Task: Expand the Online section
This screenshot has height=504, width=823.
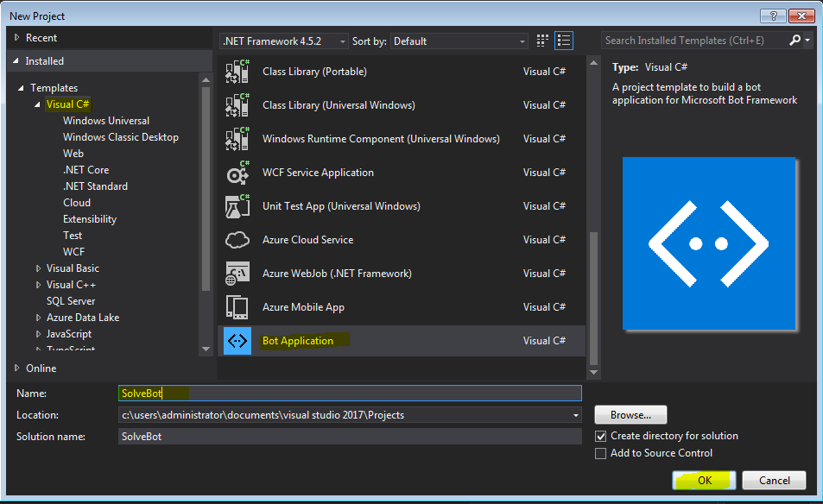Action: [16, 369]
